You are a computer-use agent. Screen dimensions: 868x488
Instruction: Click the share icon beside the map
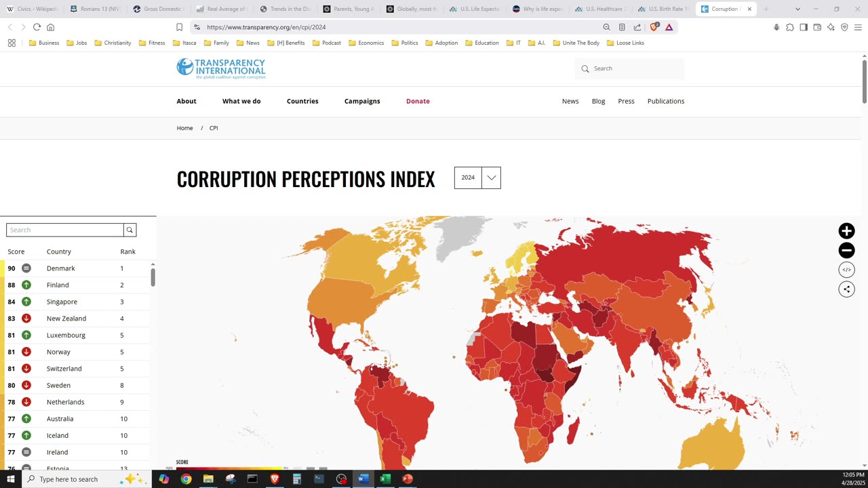(x=846, y=289)
